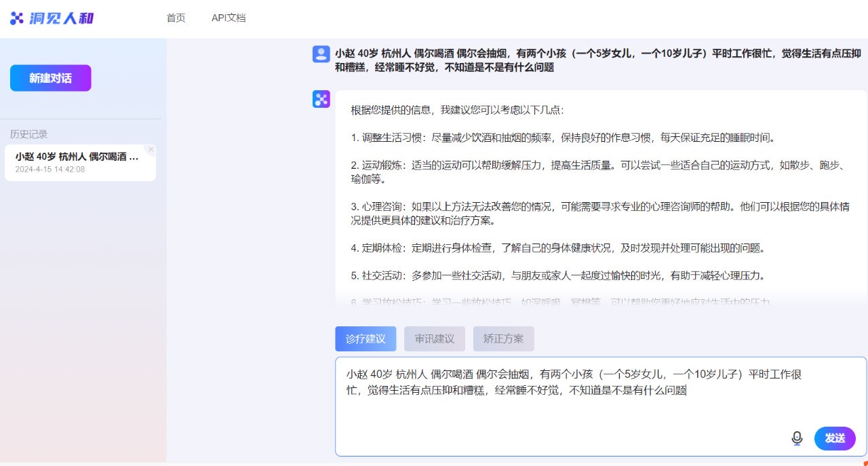Open the 小赵 40岁 history conversation
Viewport: 868px width, 466px height.
[77, 162]
